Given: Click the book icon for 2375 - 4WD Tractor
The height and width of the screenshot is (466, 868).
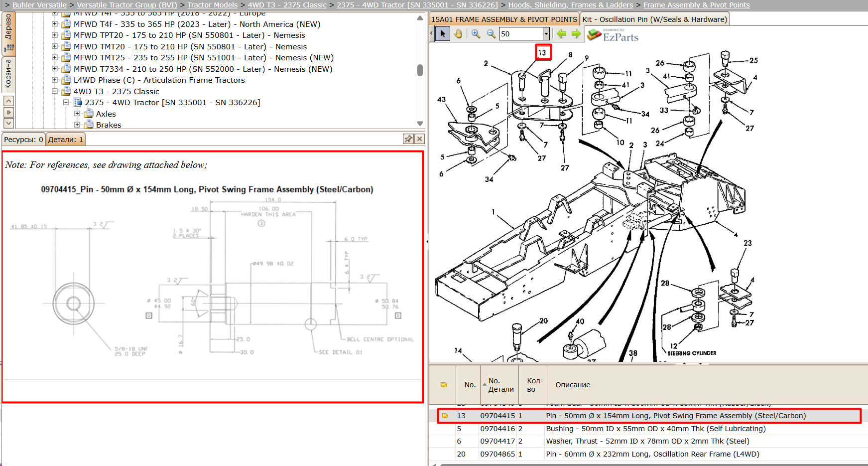Looking at the screenshot, I should (78, 102).
